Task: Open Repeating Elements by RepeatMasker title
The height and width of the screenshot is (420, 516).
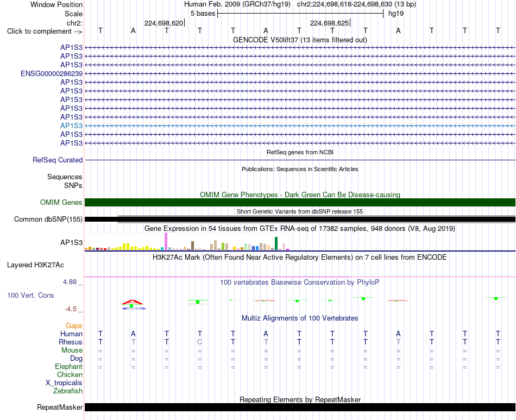Action: tap(300, 399)
